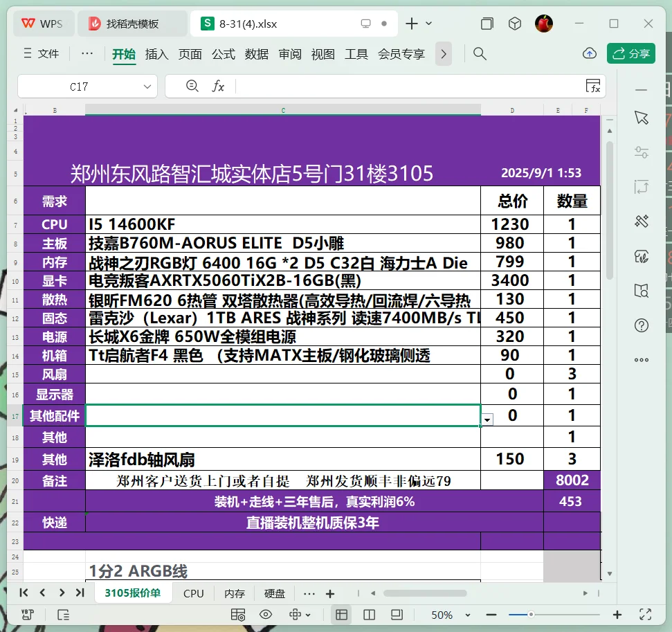Click the rotate/convert sidebar icon
The image size is (672, 632).
pyautogui.click(x=642, y=187)
